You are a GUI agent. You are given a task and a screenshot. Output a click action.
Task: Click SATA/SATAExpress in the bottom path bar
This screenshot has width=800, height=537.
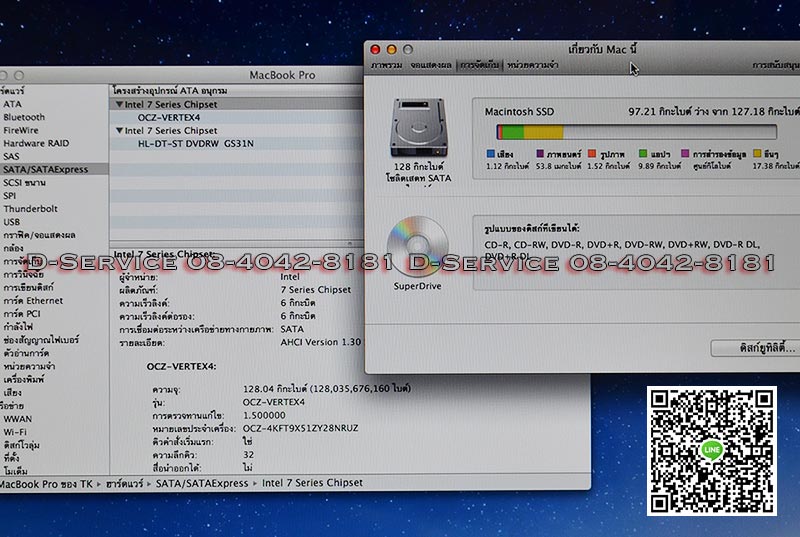pyautogui.click(x=202, y=483)
